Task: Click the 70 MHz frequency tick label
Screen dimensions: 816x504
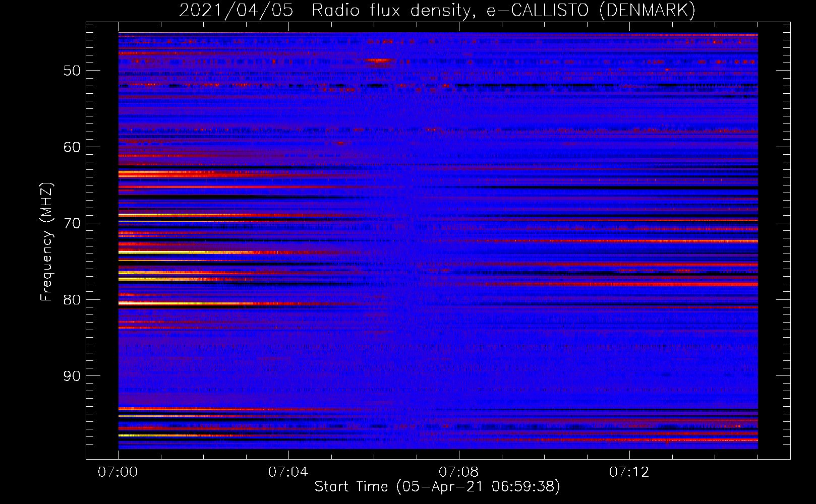Action: pyautogui.click(x=72, y=223)
